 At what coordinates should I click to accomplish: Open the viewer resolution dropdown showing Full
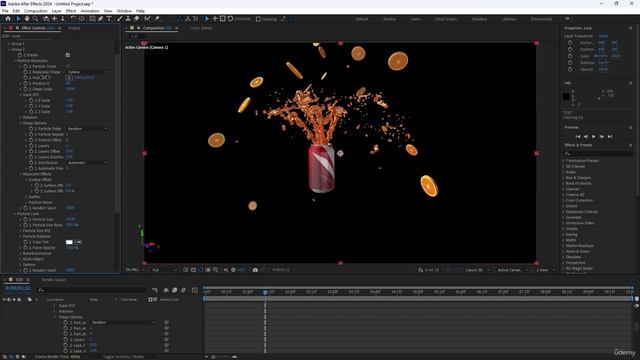(x=164, y=270)
